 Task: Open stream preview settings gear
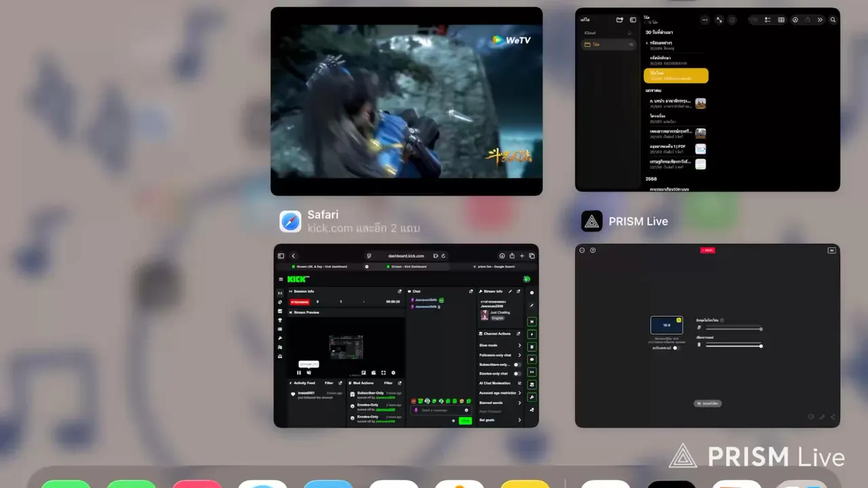point(393,372)
